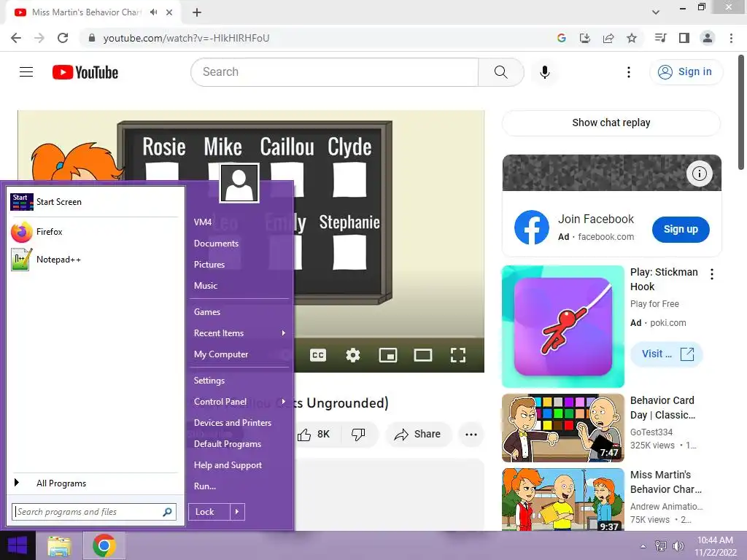
Task: Open Chrome's three-dot menu
Action: (731, 38)
